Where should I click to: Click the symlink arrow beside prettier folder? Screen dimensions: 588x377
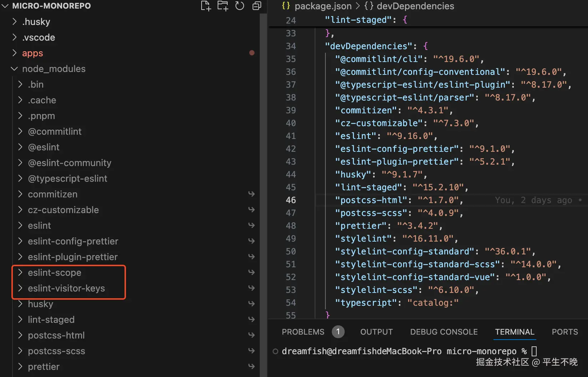pos(252,366)
